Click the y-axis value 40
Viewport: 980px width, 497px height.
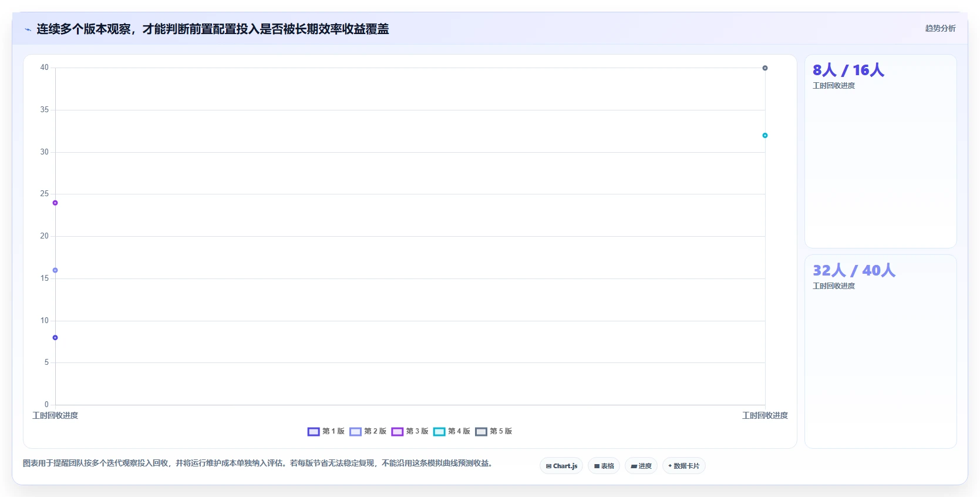(45, 68)
